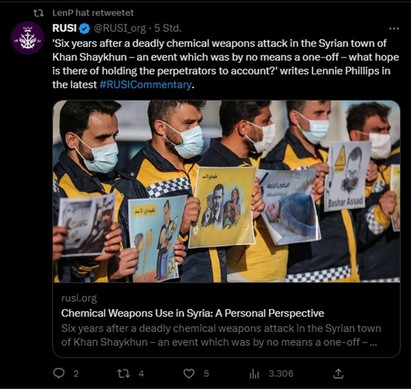The image size is (411, 389).
Task: Open the RUSI profile avatar
Action: tap(28, 38)
